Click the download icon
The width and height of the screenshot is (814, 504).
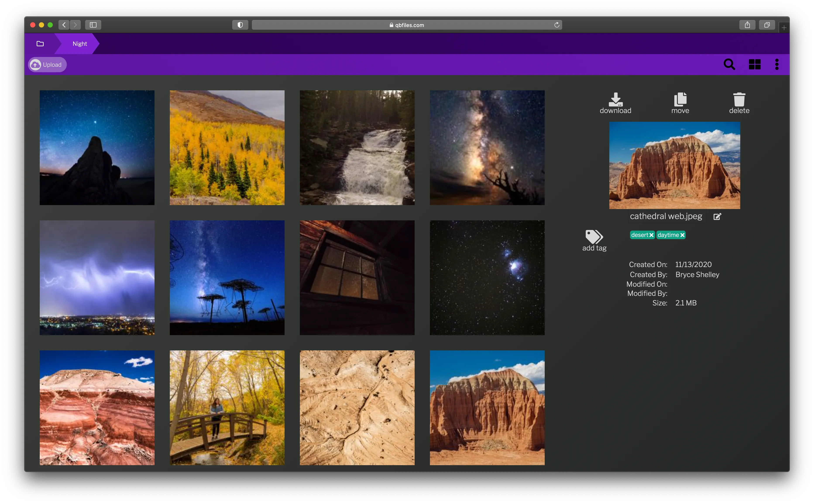tap(615, 100)
